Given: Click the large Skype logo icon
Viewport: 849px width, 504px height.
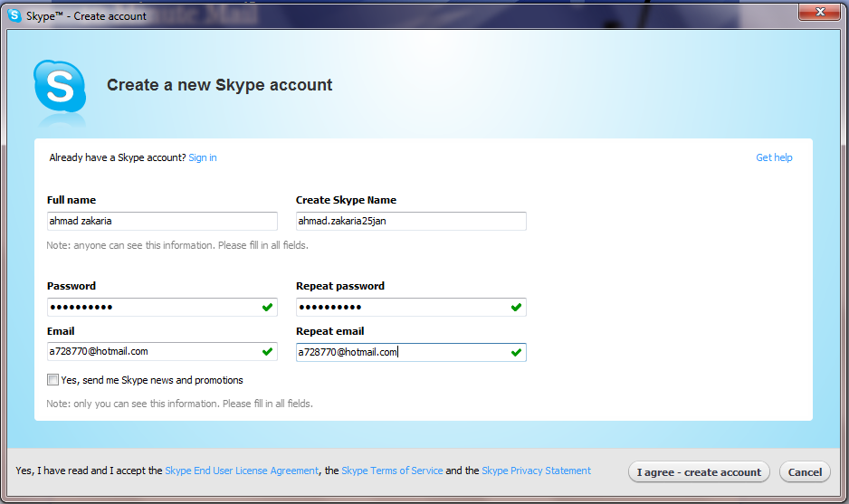Looking at the screenshot, I should [x=60, y=87].
